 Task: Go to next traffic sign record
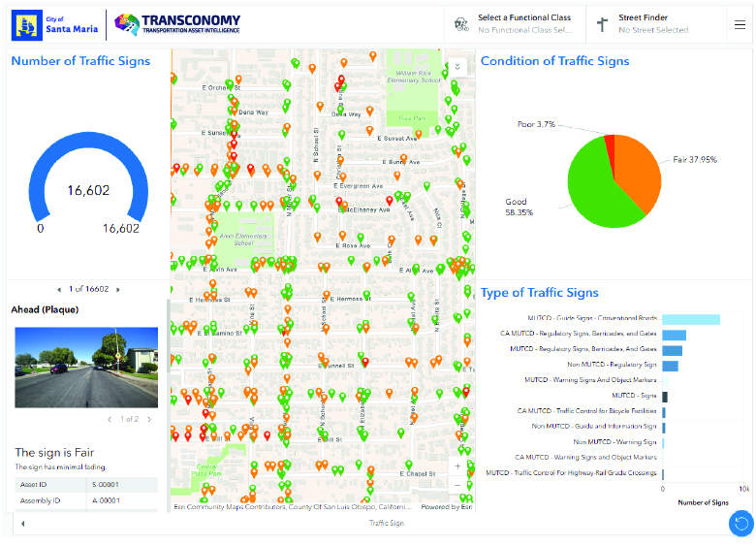pyautogui.click(x=116, y=289)
